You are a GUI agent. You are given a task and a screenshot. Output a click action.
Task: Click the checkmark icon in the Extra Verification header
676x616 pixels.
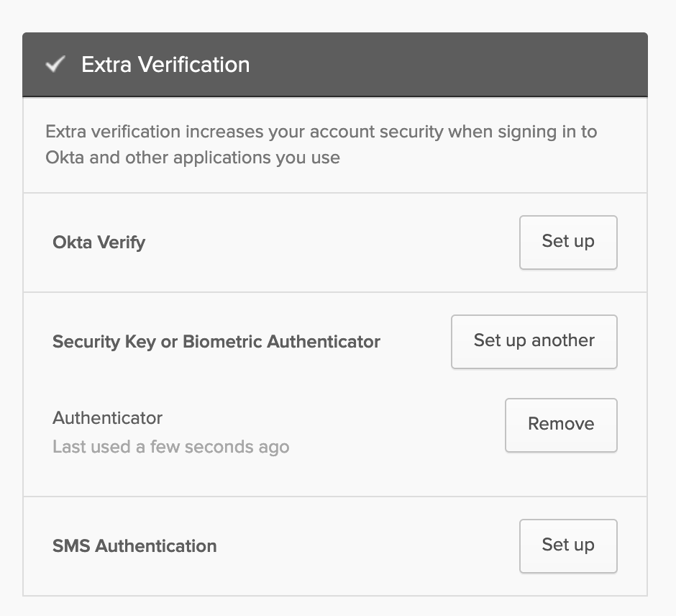click(55, 64)
